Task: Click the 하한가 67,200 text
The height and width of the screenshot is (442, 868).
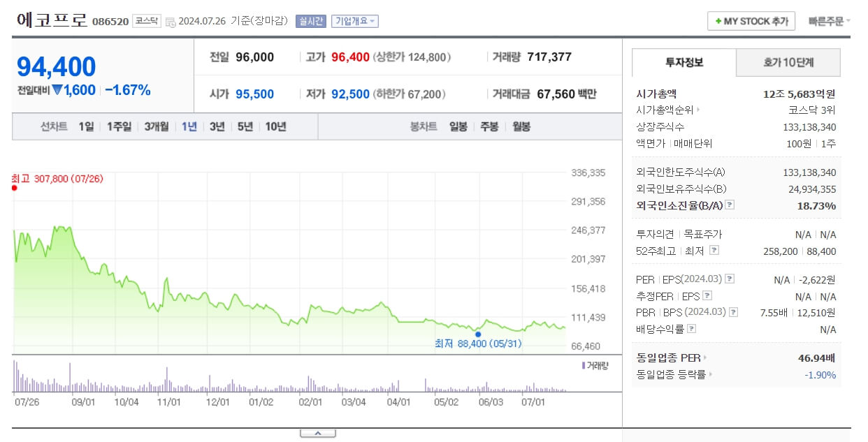Action: 409,94
